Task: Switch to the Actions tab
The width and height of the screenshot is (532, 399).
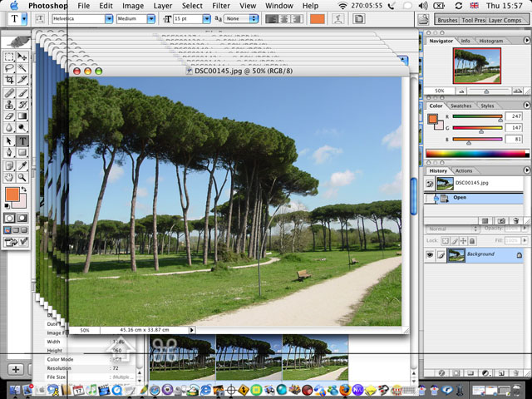Action: 464,170
